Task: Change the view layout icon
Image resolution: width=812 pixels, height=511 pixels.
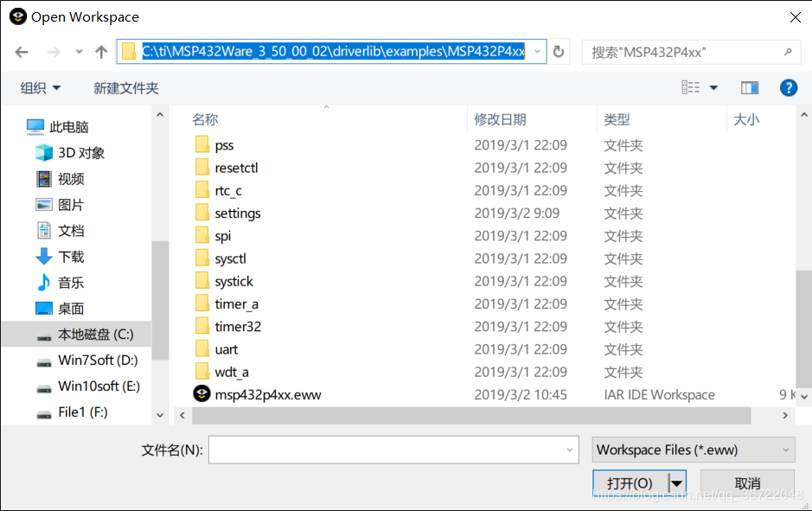Action: (x=690, y=87)
